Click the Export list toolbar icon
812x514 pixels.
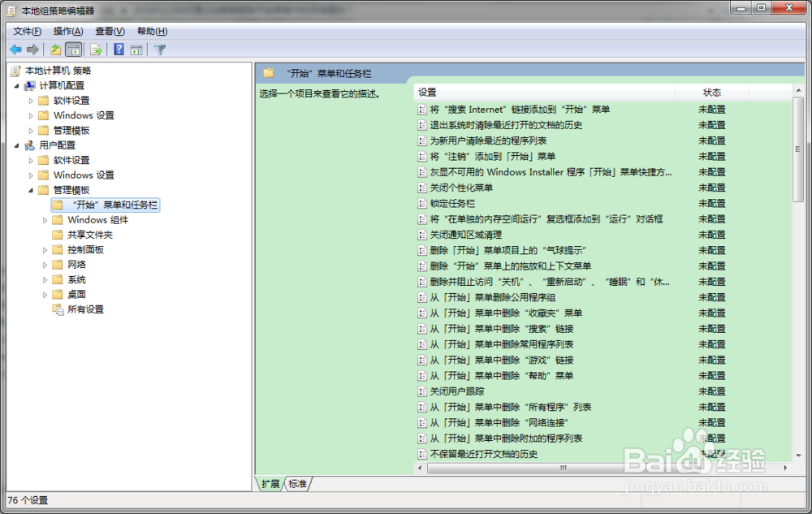click(x=96, y=50)
